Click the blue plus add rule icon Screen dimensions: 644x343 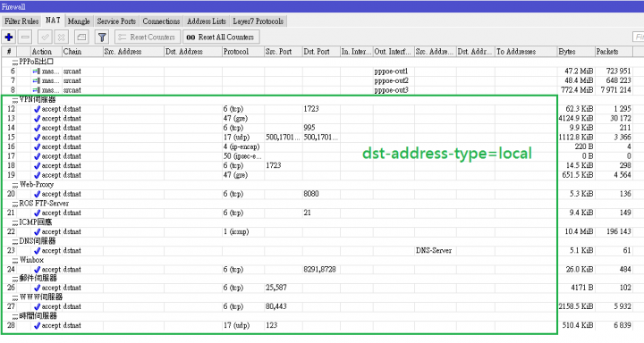tap(9, 37)
